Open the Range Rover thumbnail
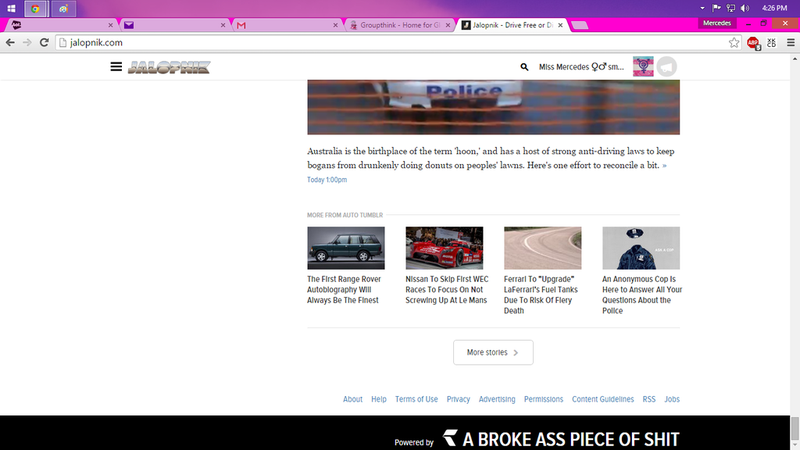This screenshot has width=800, height=450. [x=346, y=248]
